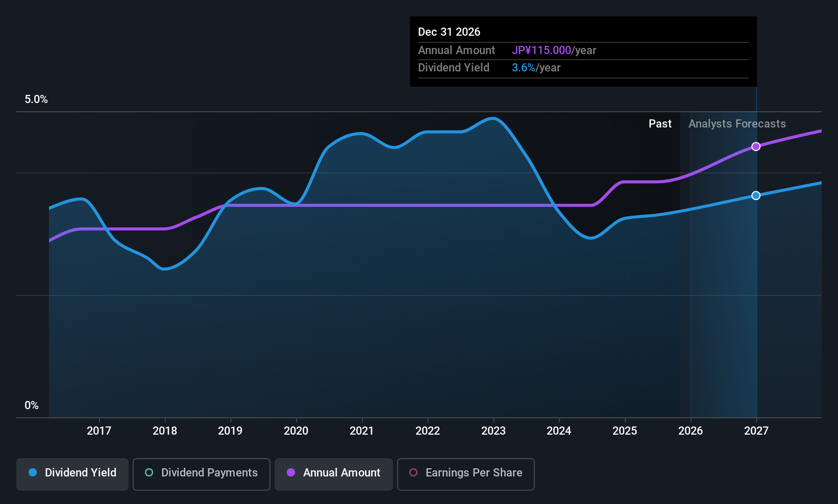
Task: Select the purple Annual Amount data point
Action: click(x=756, y=146)
